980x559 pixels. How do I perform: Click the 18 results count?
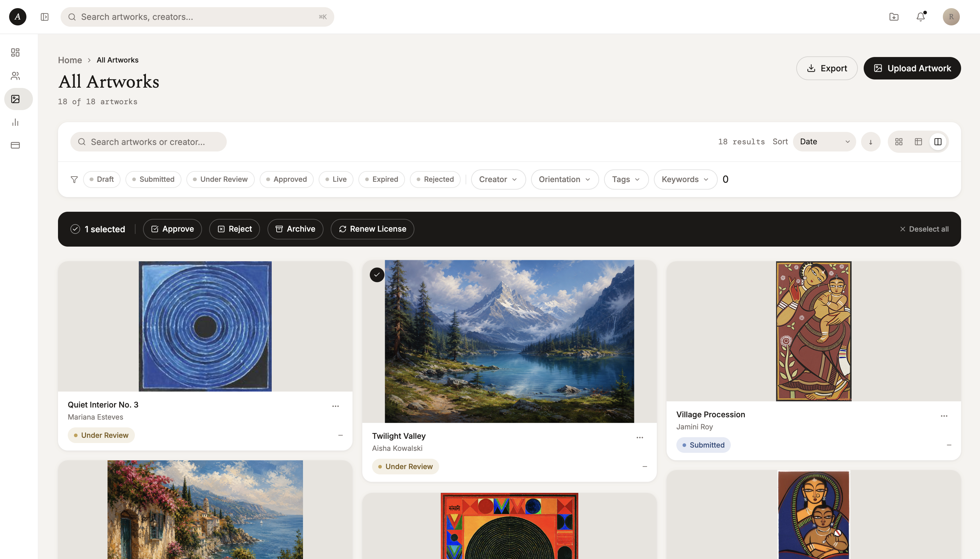741,142
